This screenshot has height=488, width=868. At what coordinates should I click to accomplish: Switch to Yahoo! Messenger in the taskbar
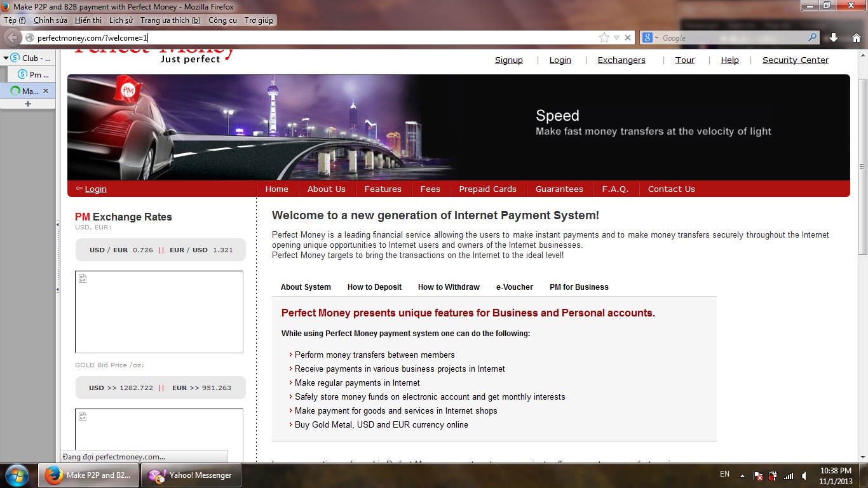(x=191, y=475)
